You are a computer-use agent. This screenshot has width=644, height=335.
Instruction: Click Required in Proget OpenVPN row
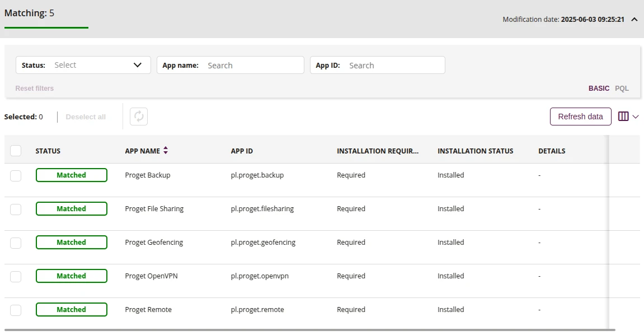coord(351,276)
